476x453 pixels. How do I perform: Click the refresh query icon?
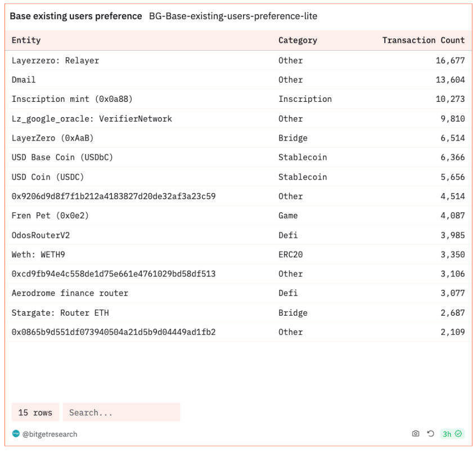click(x=430, y=434)
